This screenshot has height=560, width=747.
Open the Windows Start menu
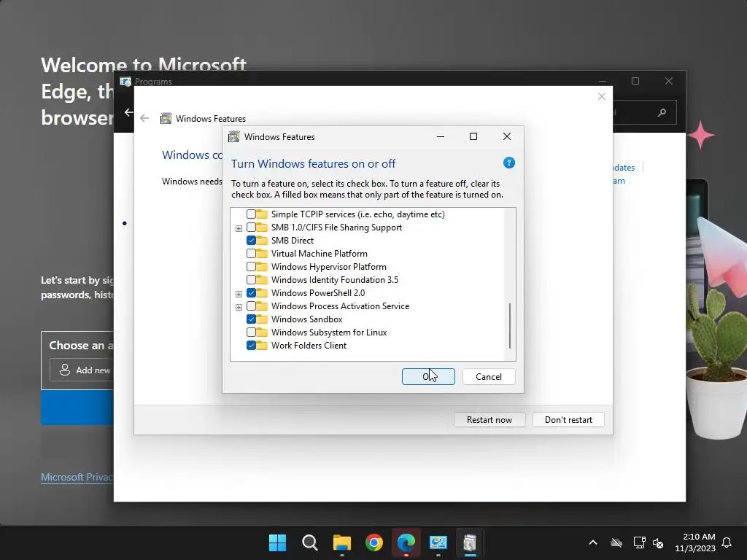pyautogui.click(x=277, y=542)
